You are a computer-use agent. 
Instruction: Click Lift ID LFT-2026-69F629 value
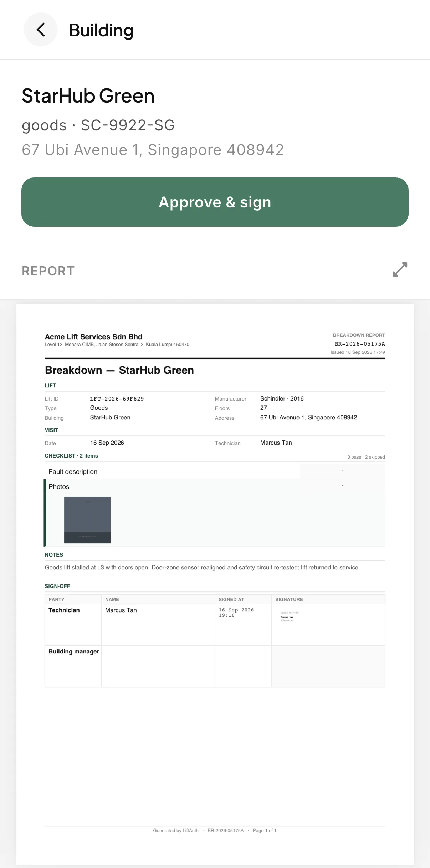pos(117,399)
